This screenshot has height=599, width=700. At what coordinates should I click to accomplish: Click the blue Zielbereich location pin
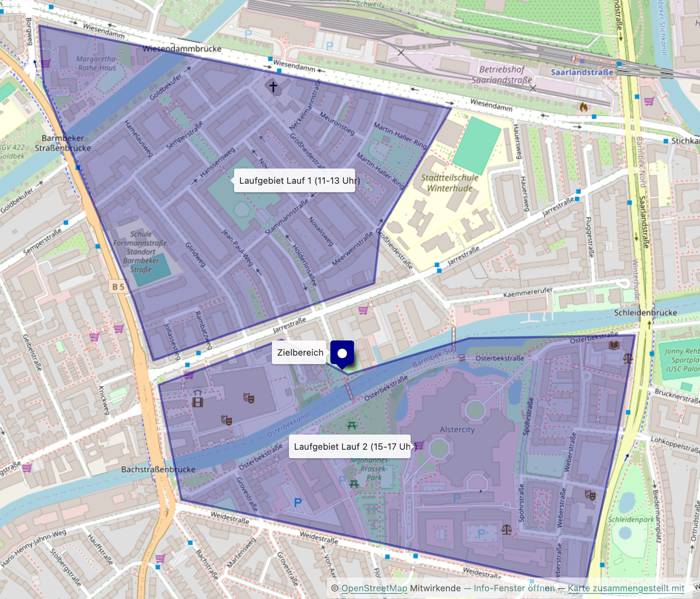(342, 354)
